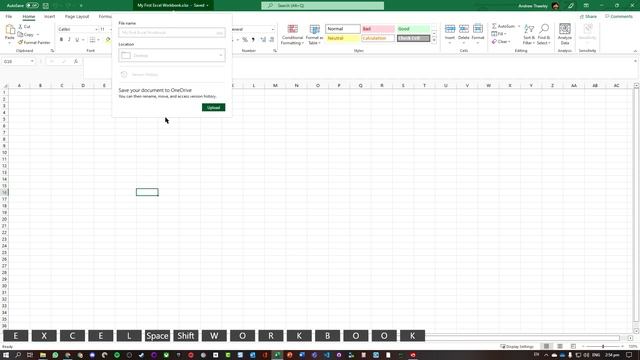Click the Select All corner triangle

tap(5, 86)
